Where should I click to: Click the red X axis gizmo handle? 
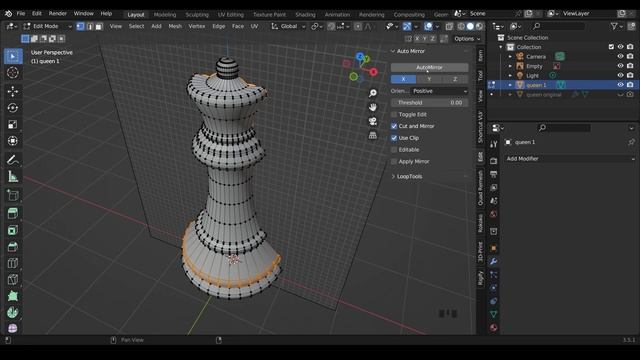tap(373, 72)
